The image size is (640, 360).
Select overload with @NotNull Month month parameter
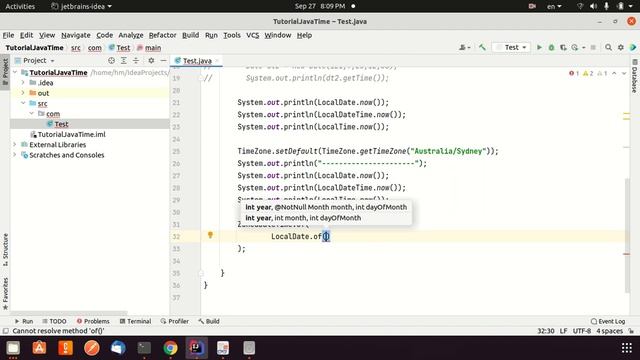pos(326,207)
